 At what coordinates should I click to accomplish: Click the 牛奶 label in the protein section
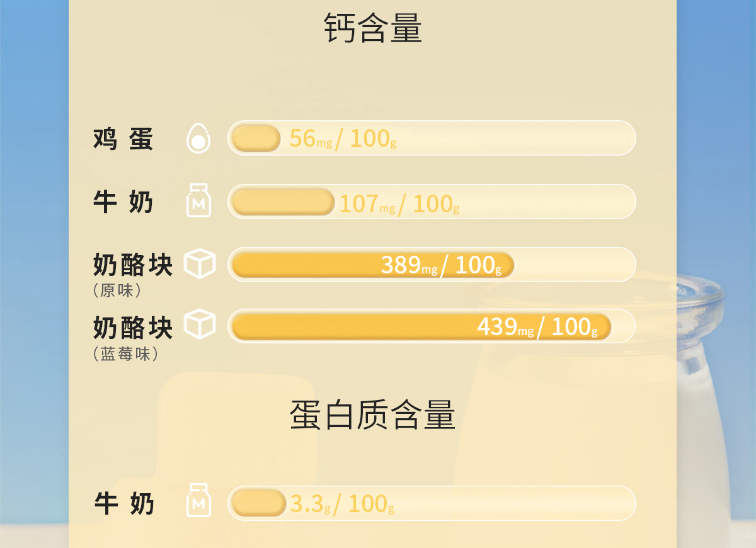pyautogui.click(x=124, y=504)
